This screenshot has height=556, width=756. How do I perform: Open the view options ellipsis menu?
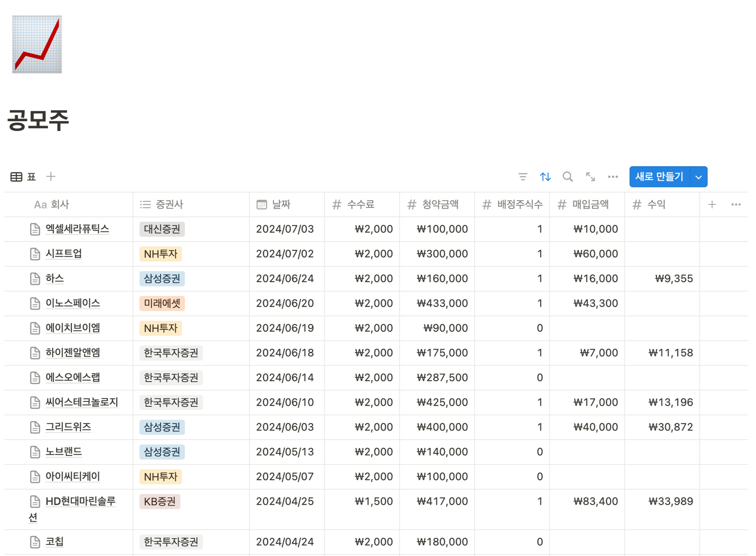point(613,177)
